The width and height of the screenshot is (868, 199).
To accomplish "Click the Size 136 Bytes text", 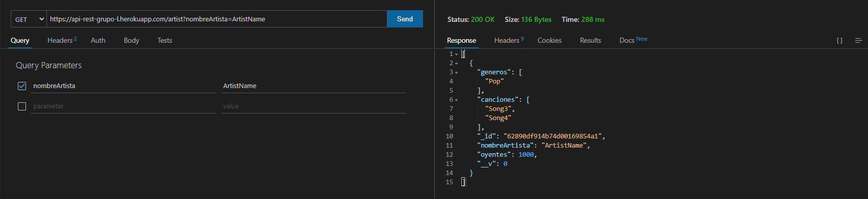I will pyautogui.click(x=528, y=19).
